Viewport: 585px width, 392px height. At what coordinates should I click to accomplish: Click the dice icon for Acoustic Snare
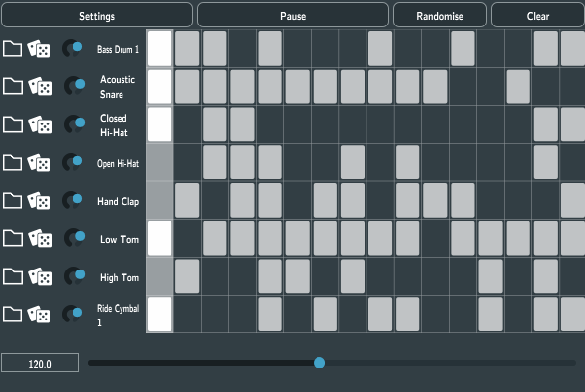click(40, 87)
